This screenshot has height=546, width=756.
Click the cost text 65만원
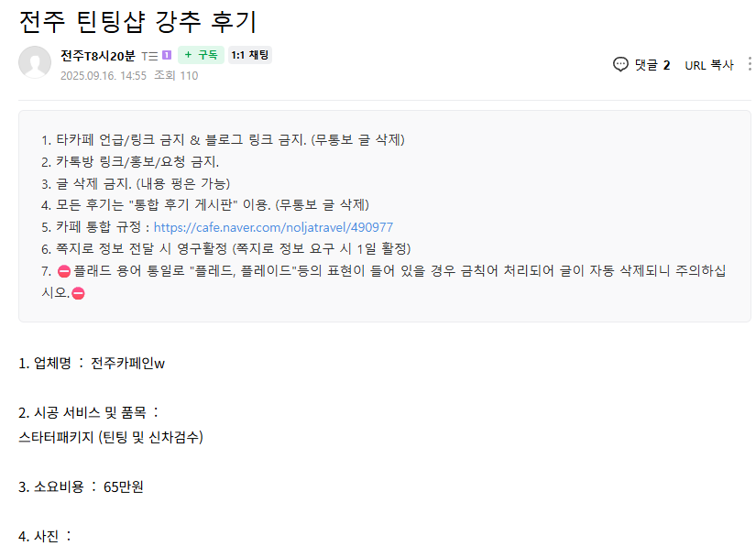pyautogui.click(x=124, y=486)
